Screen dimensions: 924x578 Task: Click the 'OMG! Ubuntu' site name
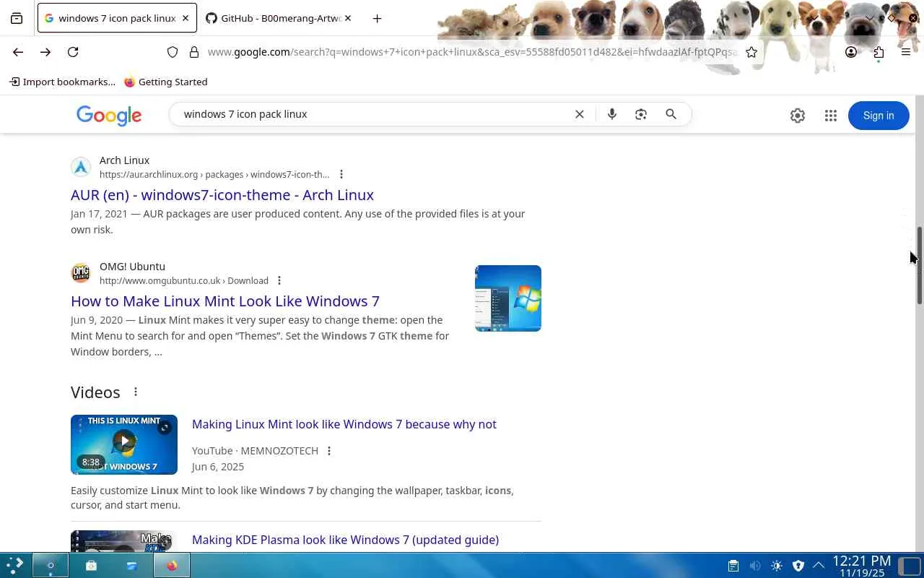132,267
